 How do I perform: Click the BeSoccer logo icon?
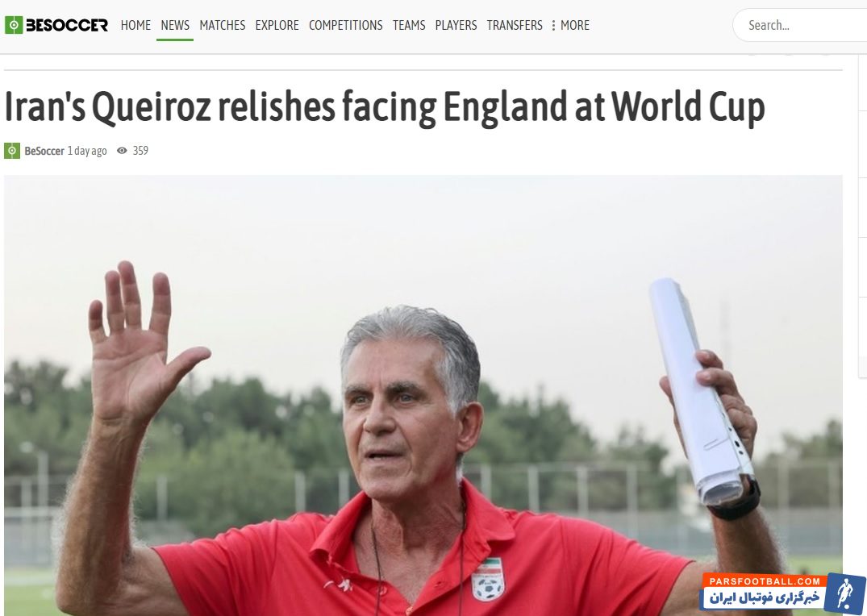tap(14, 25)
